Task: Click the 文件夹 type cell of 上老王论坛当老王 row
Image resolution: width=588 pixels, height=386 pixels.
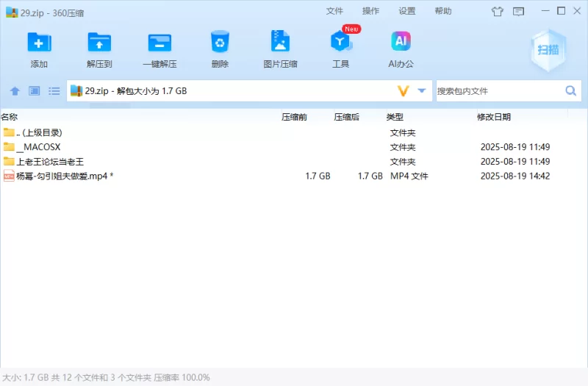Action: (x=403, y=162)
